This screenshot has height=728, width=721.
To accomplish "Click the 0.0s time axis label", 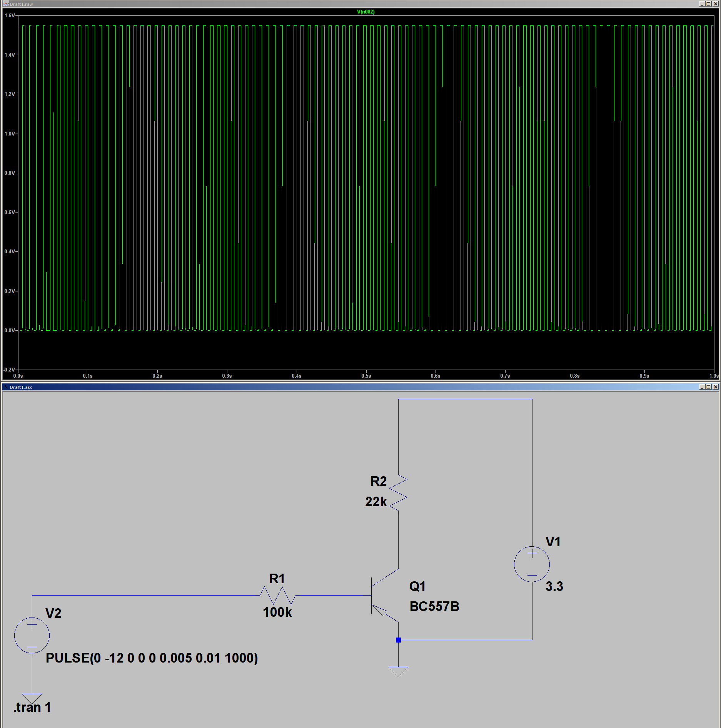I will (x=18, y=376).
